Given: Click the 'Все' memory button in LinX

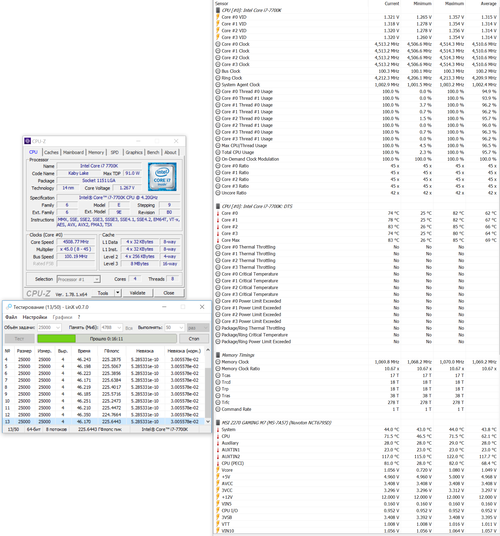Looking at the screenshot, I should tap(129, 328).
